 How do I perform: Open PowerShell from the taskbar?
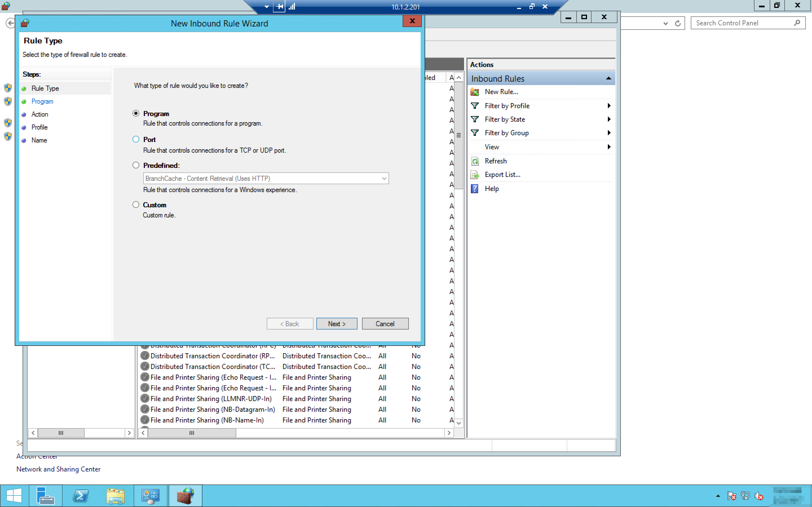tap(81, 495)
